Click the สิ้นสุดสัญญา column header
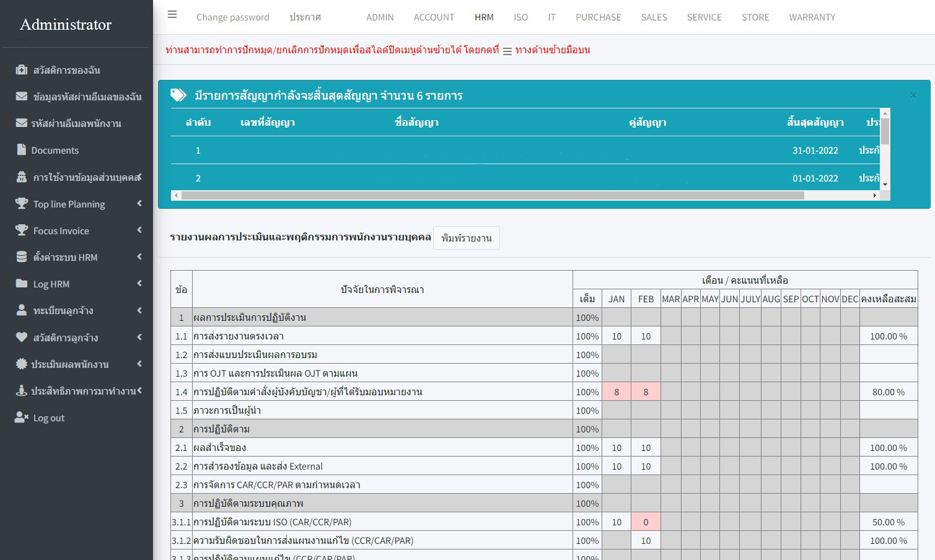Viewport: 935px width, 560px height. [815, 122]
